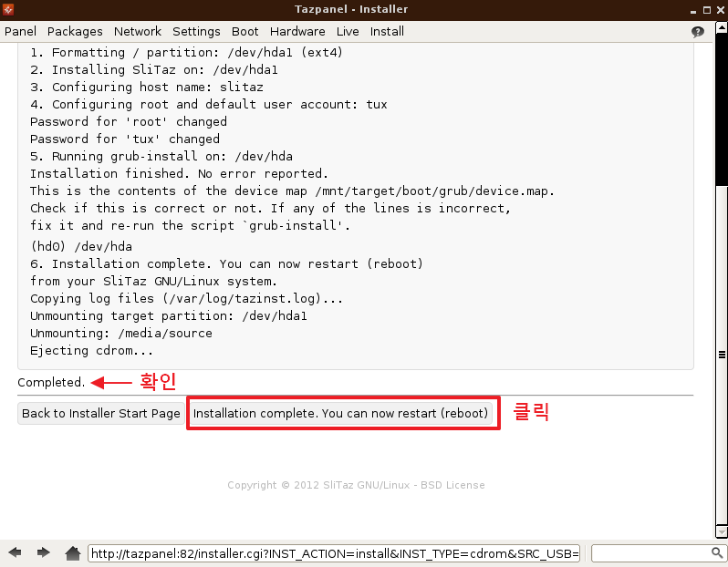This screenshot has width=728, height=567.
Task: Click 'Password for 'root' changed' line
Action: (x=129, y=121)
